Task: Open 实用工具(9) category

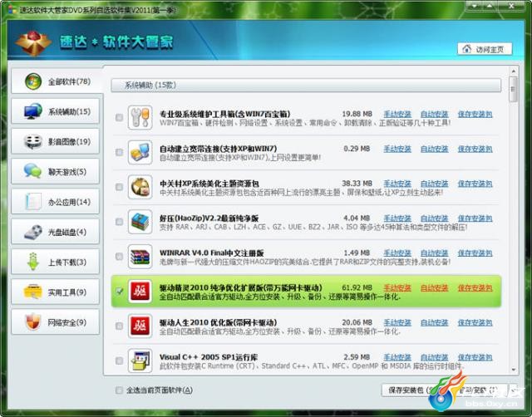Action: click(56, 292)
